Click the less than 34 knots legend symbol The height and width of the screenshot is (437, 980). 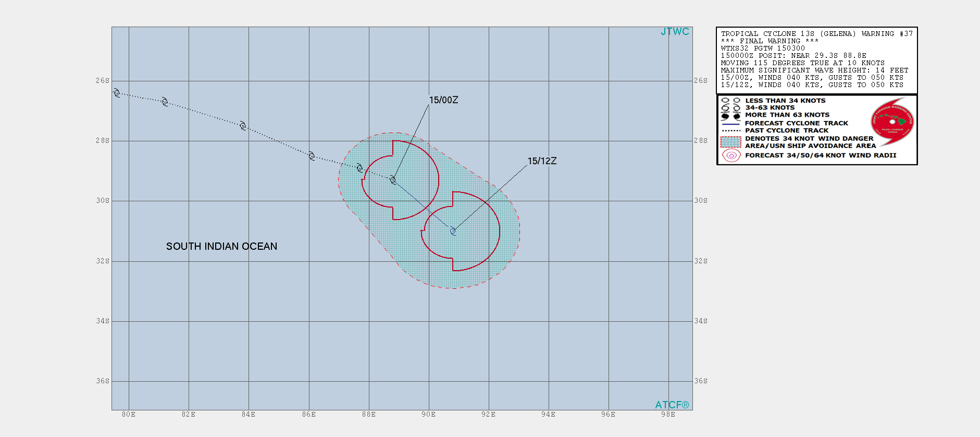coord(730,101)
